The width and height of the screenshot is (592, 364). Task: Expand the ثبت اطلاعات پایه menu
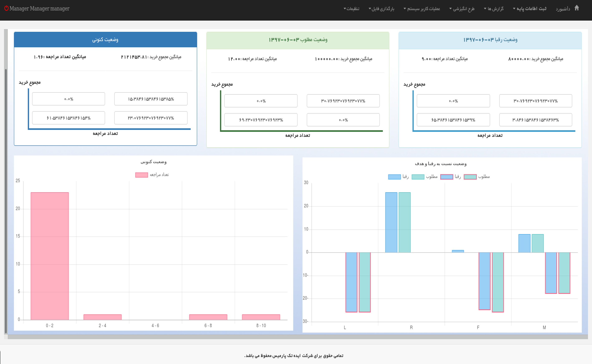pyautogui.click(x=529, y=9)
